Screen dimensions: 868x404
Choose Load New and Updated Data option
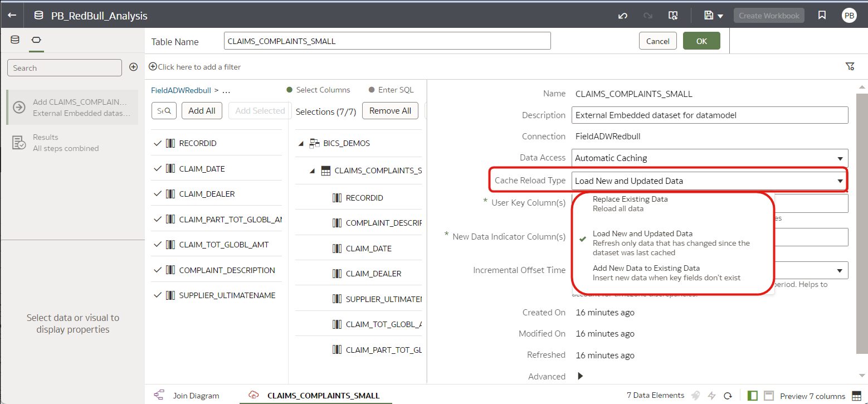click(x=673, y=243)
